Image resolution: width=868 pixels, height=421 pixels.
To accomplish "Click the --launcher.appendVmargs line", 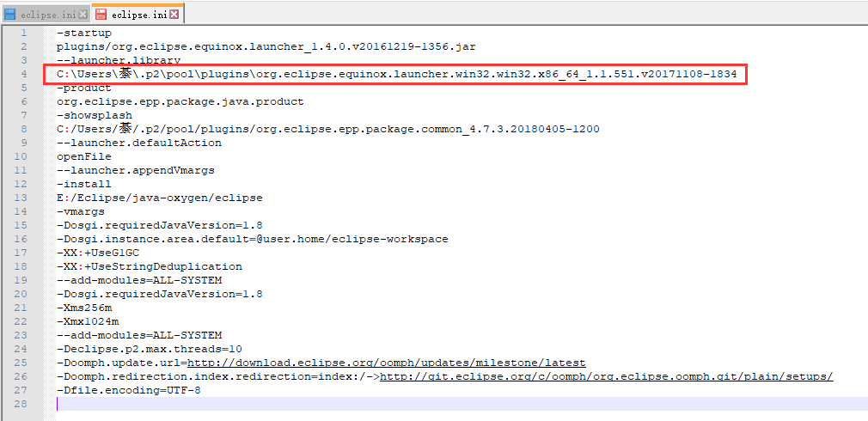I will coord(136,170).
